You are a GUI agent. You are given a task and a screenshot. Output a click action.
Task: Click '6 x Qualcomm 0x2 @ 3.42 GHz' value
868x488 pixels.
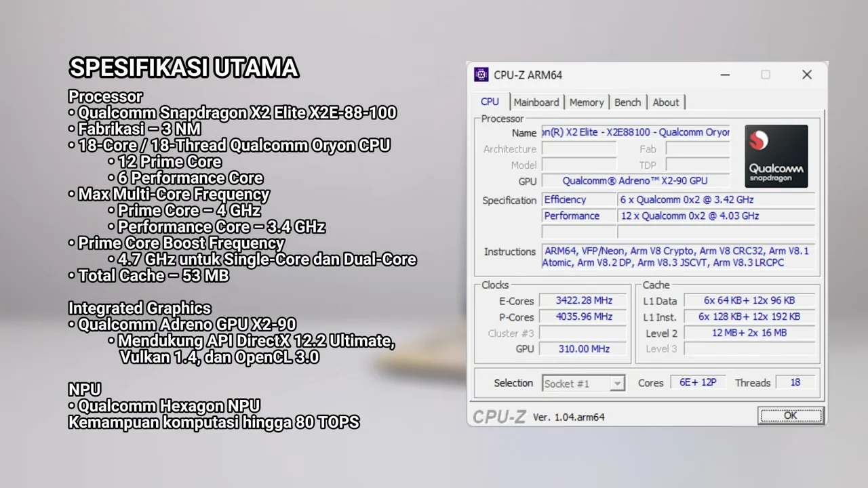coord(716,199)
